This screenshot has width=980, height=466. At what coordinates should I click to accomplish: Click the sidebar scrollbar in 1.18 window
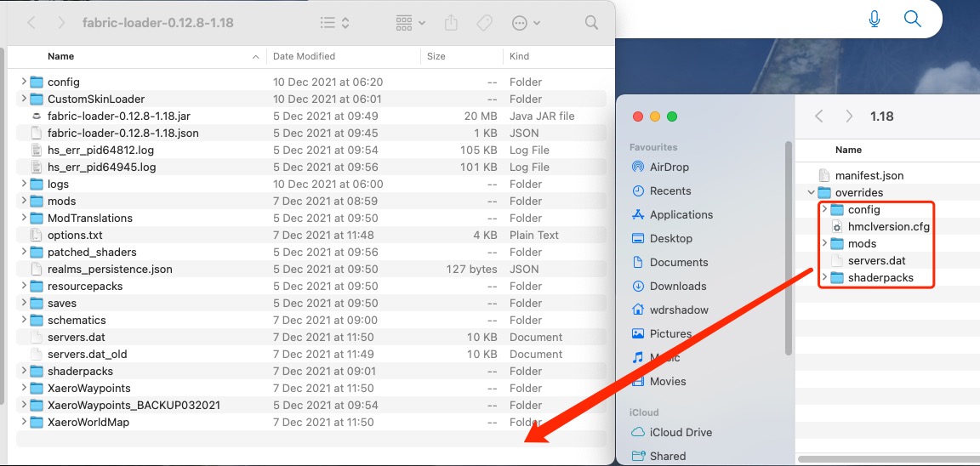(x=789, y=248)
